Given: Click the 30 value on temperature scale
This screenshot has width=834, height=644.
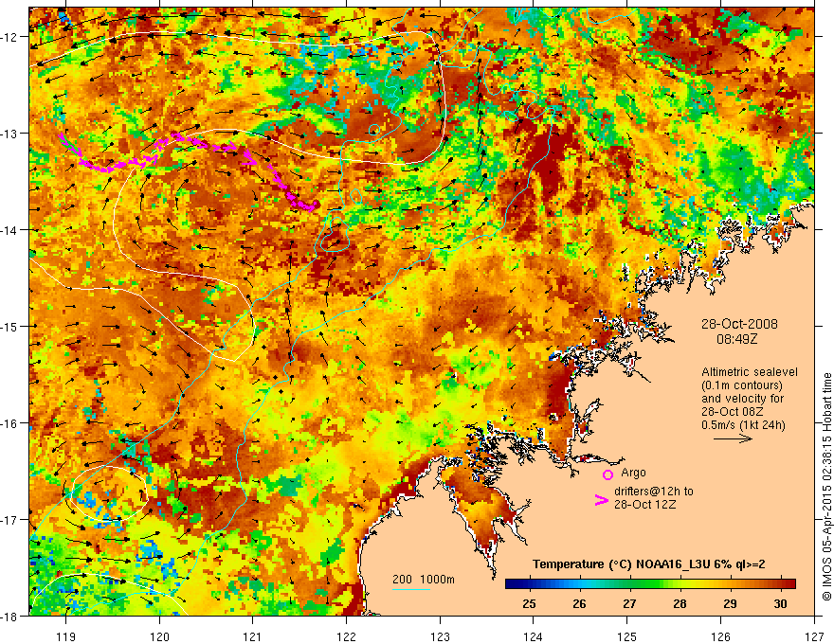Looking at the screenshot, I should (x=780, y=604).
